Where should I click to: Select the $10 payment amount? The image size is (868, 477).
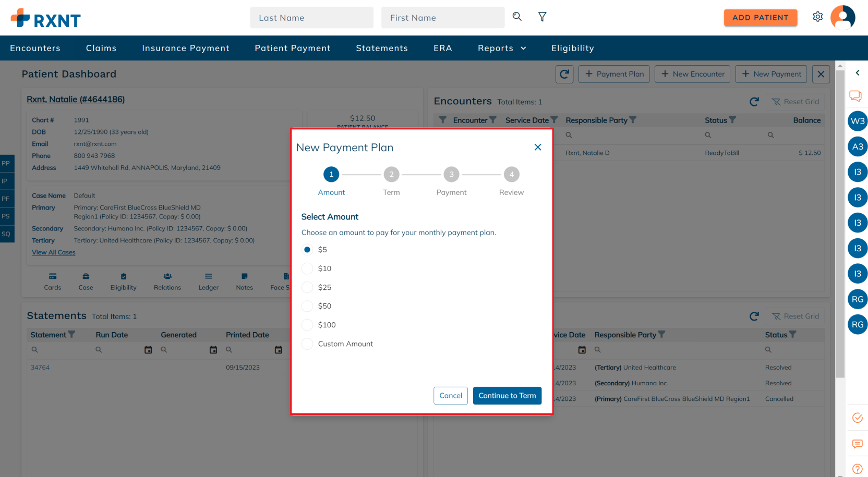[x=308, y=268]
